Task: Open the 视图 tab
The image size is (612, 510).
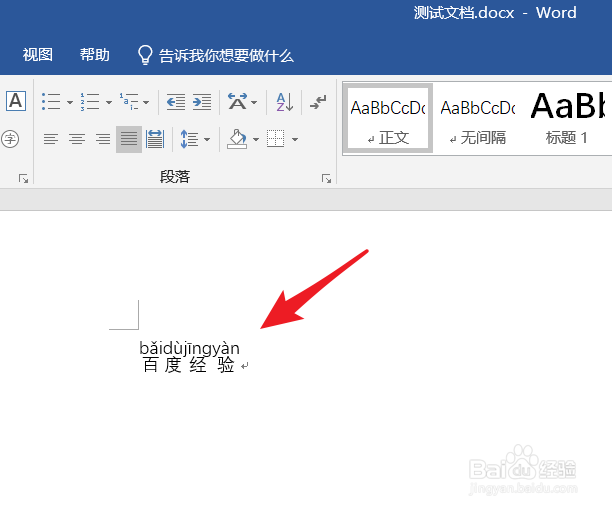Action: (37, 55)
